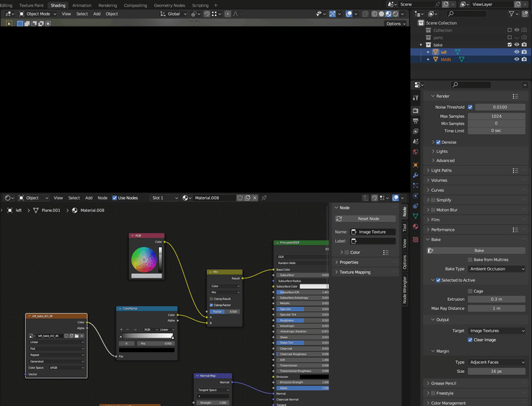Click the New Collection icon in the Outliner

click(525, 14)
